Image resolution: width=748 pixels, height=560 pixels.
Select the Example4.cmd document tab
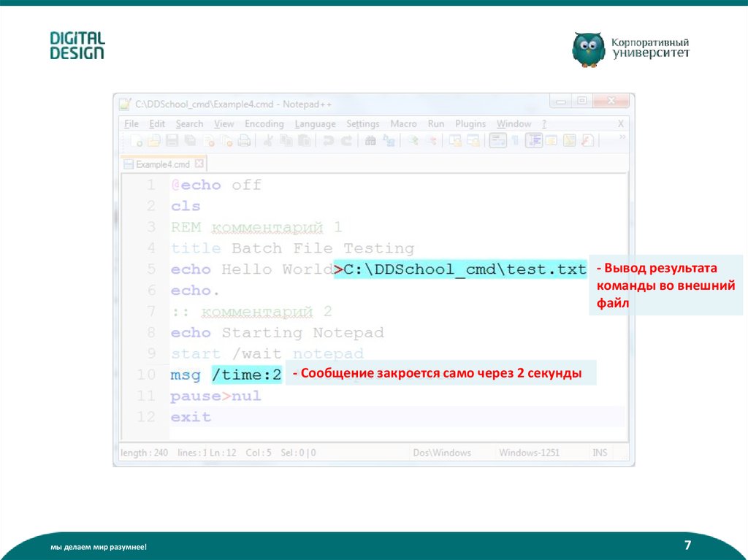point(162,164)
